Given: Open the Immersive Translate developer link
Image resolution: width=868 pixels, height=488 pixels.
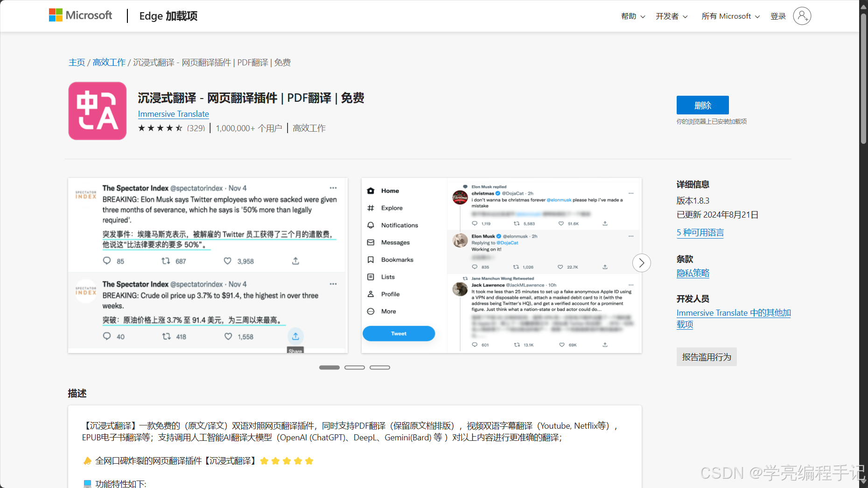Looking at the screenshot, I should coord(733,312).
